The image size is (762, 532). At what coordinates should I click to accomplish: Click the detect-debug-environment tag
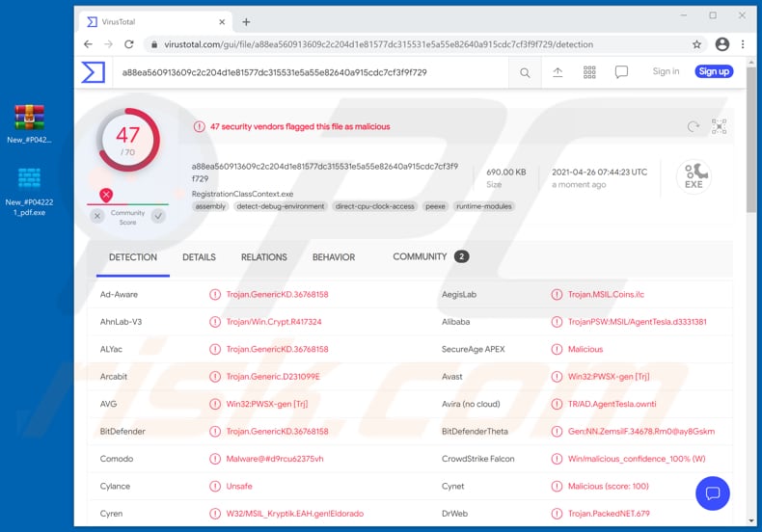[281, 206]
